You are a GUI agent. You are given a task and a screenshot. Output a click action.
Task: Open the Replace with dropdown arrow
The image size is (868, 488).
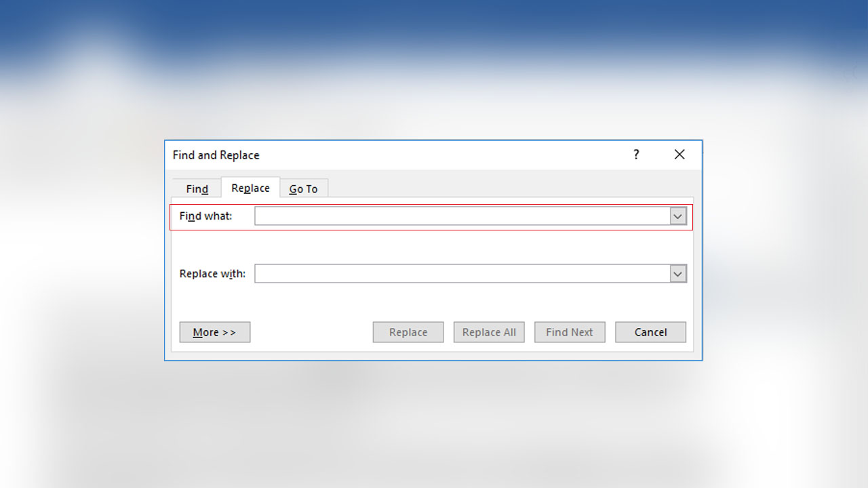(678, 274)
